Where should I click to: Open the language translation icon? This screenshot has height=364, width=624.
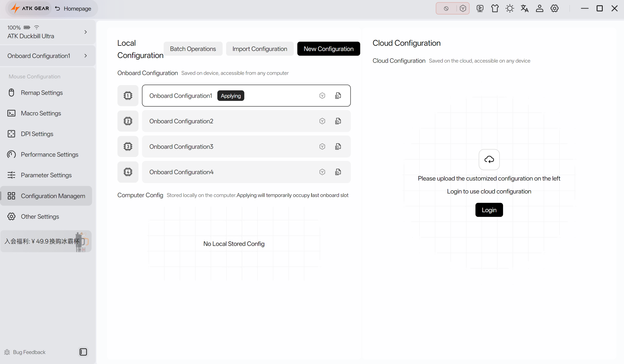click(x=525, y=9)
